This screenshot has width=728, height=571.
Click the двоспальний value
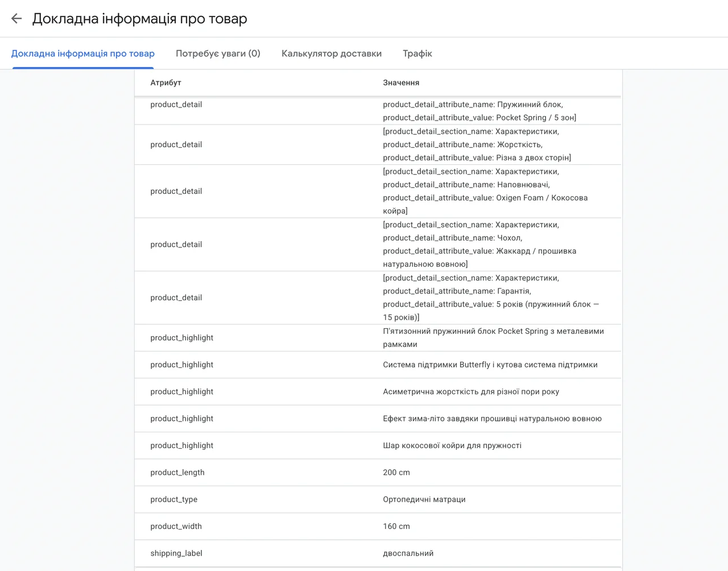pyautogui.click(x=408, y=553)
